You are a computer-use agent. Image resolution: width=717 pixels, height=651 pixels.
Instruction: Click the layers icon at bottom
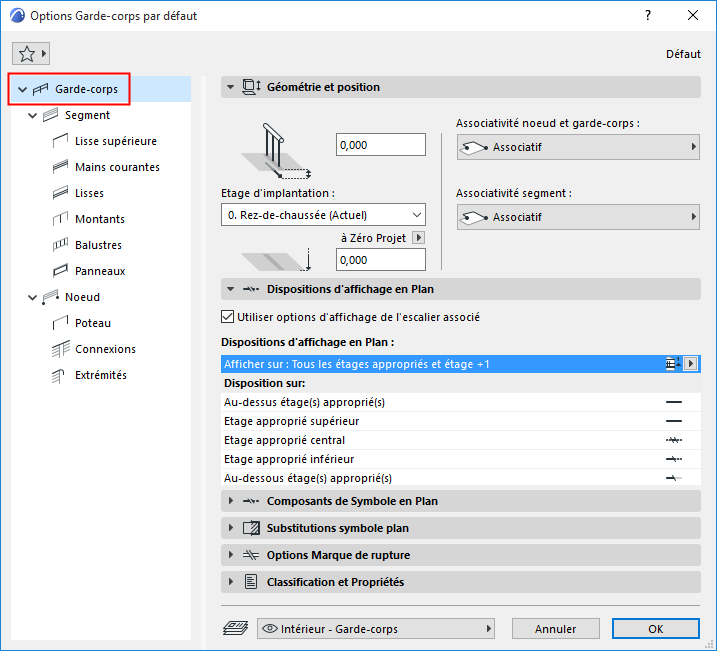point(235,629)
